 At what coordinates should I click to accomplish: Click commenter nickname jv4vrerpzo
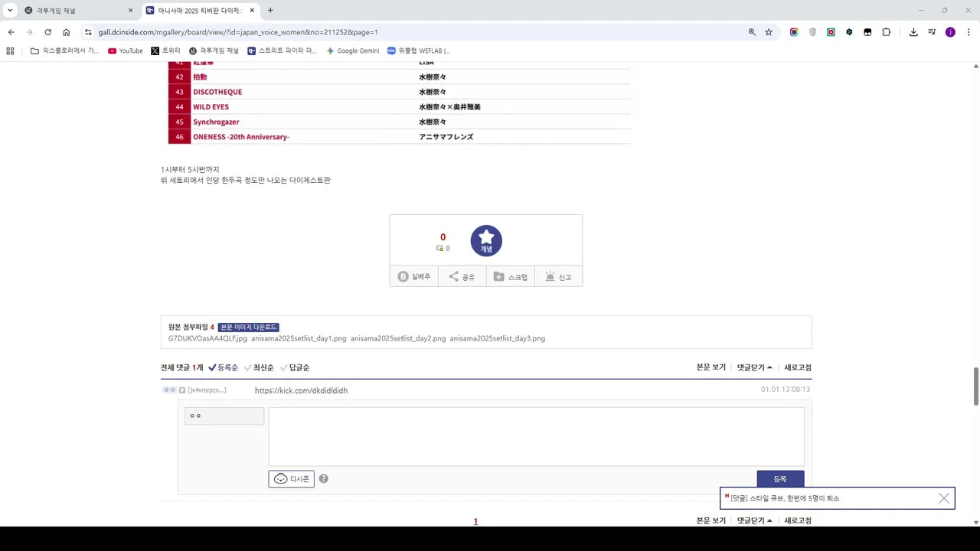pos(207,390)
